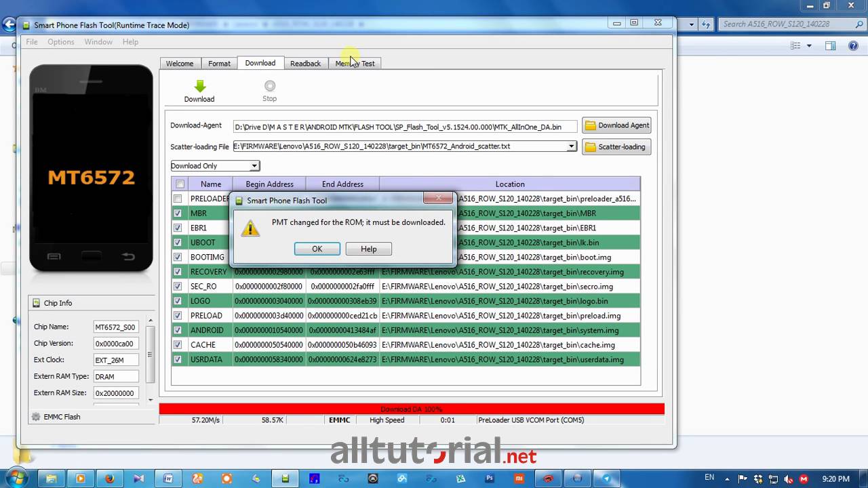Click the Location column header

510,184
